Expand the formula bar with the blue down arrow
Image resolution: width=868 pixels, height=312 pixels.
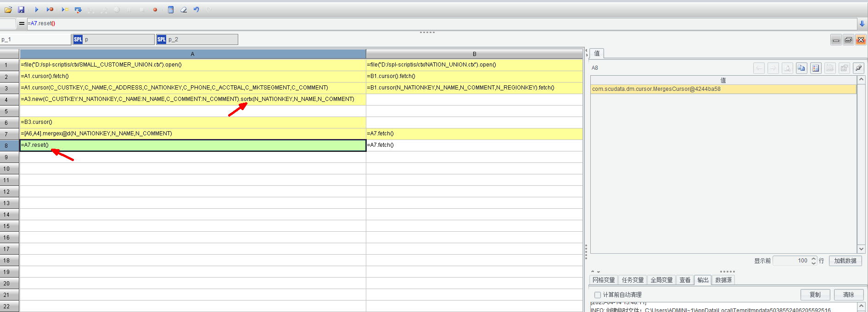[x=862, y=24]
